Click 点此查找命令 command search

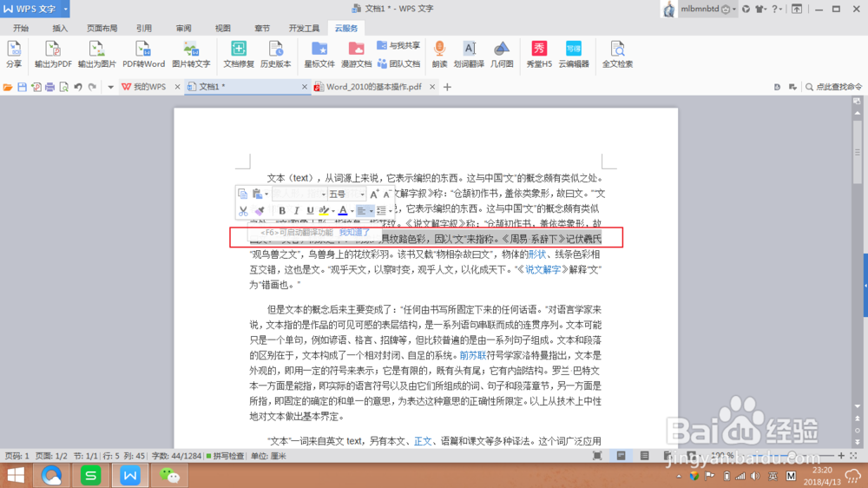[834, 87]
